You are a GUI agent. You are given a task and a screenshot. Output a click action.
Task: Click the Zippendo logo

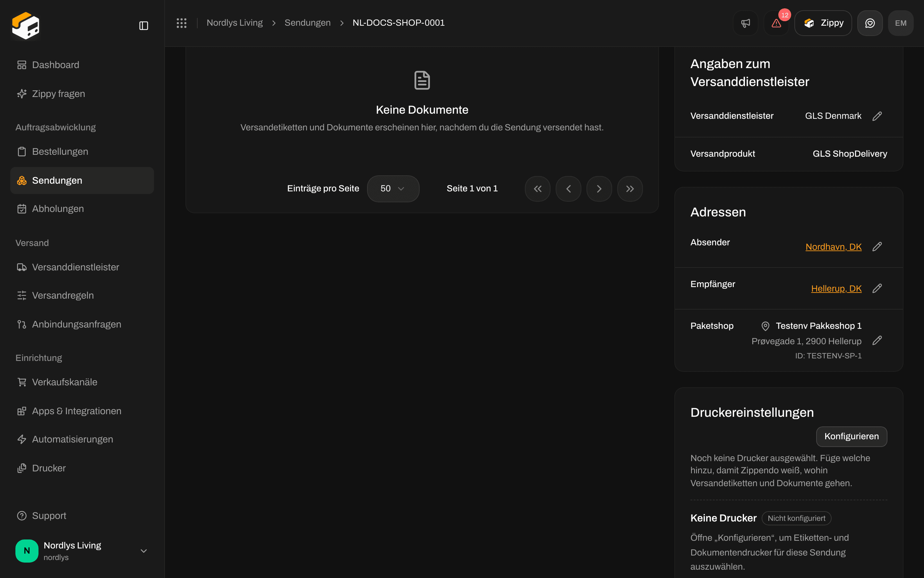pos(26,26)
